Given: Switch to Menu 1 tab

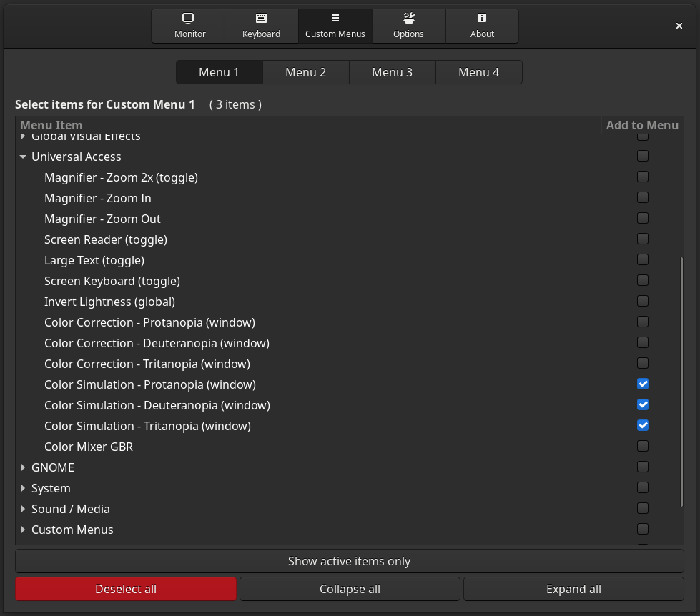Looking at the screenshot, I should 220,72.
